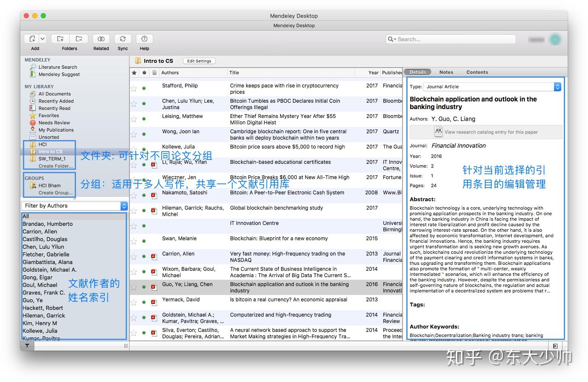
Task: Click the create new folder icon
Action: [x=60, y=39]
